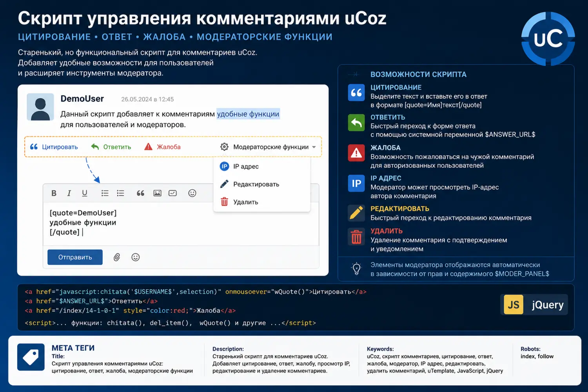
Task: Click the smiley icon next to the paperclip
Action: 136,258
